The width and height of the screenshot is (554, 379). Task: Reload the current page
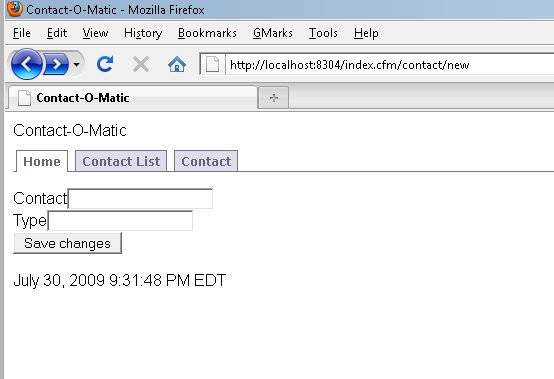(105, 64)
